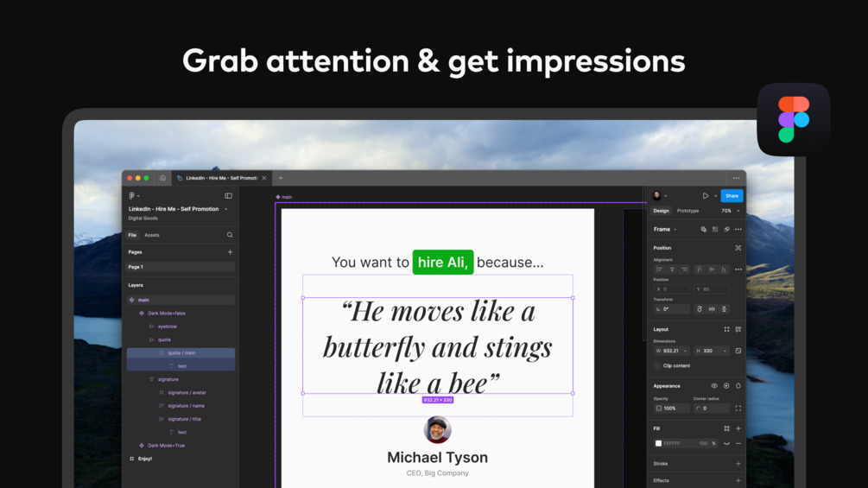The image size is (868, 488).
Task: Open the Figma main menu icon
Action: coord(132,196)
